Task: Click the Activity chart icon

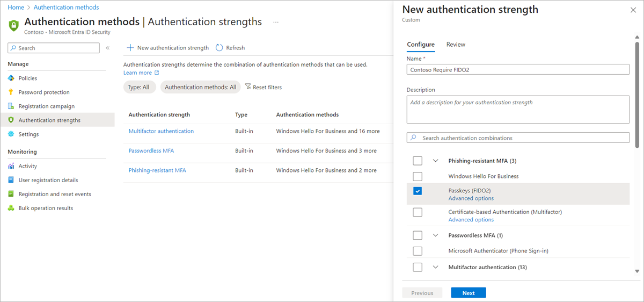Action: click(11, 166)
